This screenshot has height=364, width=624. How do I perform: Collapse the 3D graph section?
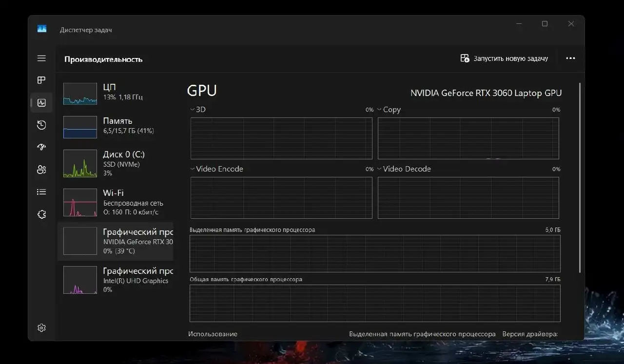tap(192, 109)
